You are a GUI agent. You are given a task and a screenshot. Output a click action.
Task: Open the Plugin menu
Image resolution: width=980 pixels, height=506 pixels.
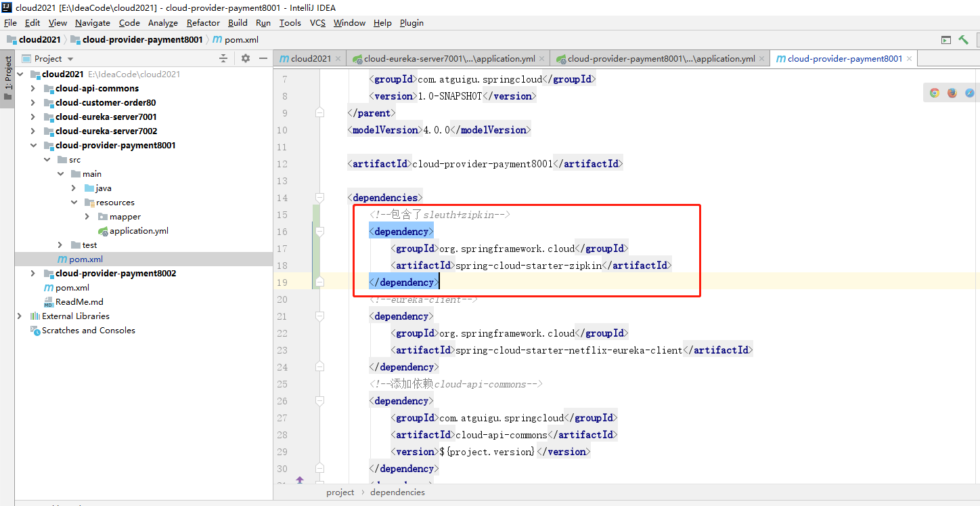point(411,22)
